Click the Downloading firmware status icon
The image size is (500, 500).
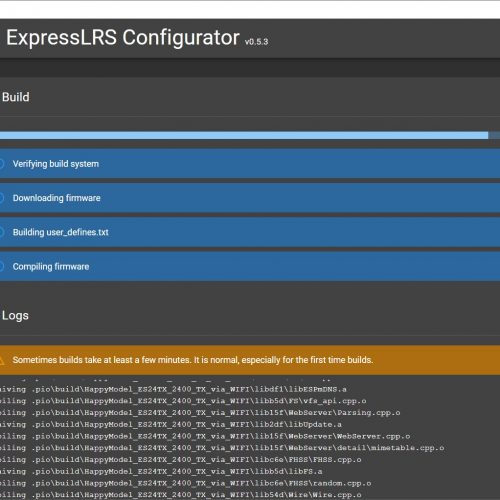click(2, 198)
